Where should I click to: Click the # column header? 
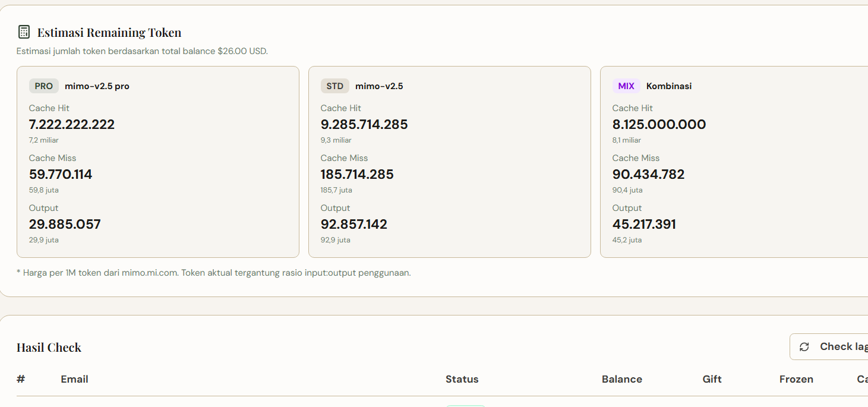pos(21,379)
